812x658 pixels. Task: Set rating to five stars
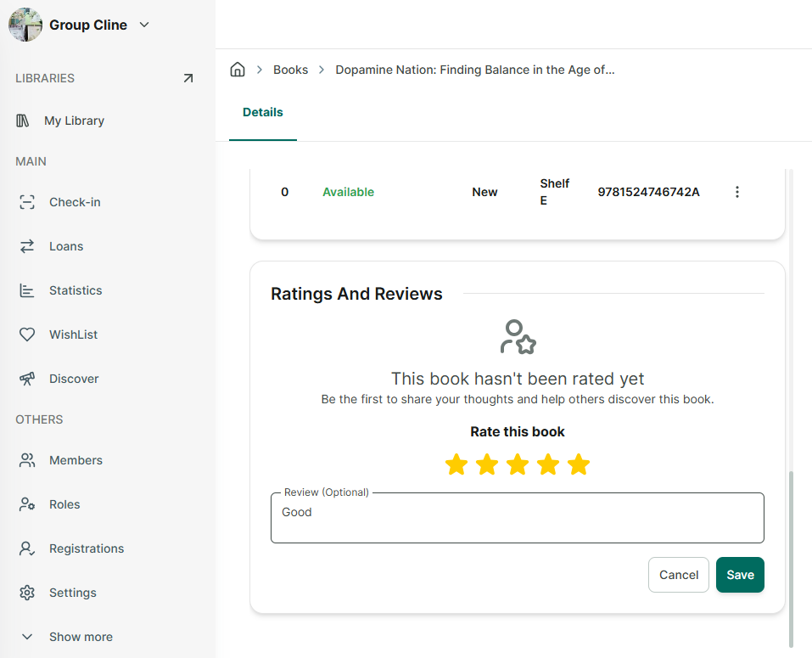(579, 464)
